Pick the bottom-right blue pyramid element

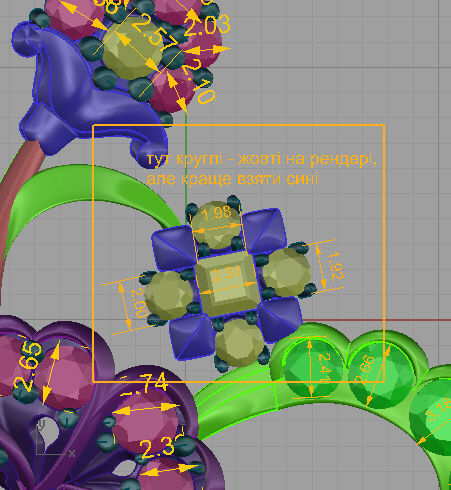tap(279, 319)
